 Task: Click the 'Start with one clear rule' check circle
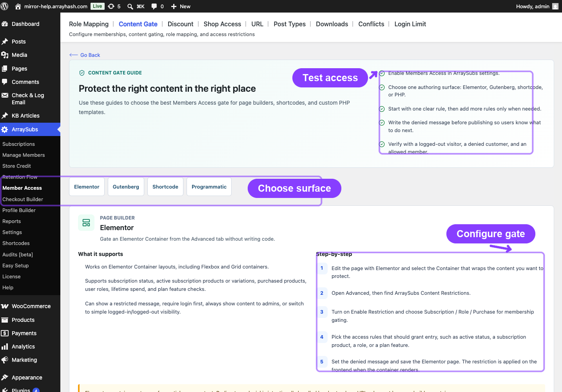[x=382, y=109]
